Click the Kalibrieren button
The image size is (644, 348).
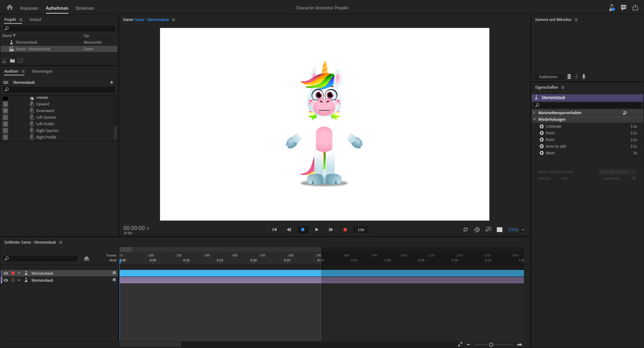coord(548,77)
